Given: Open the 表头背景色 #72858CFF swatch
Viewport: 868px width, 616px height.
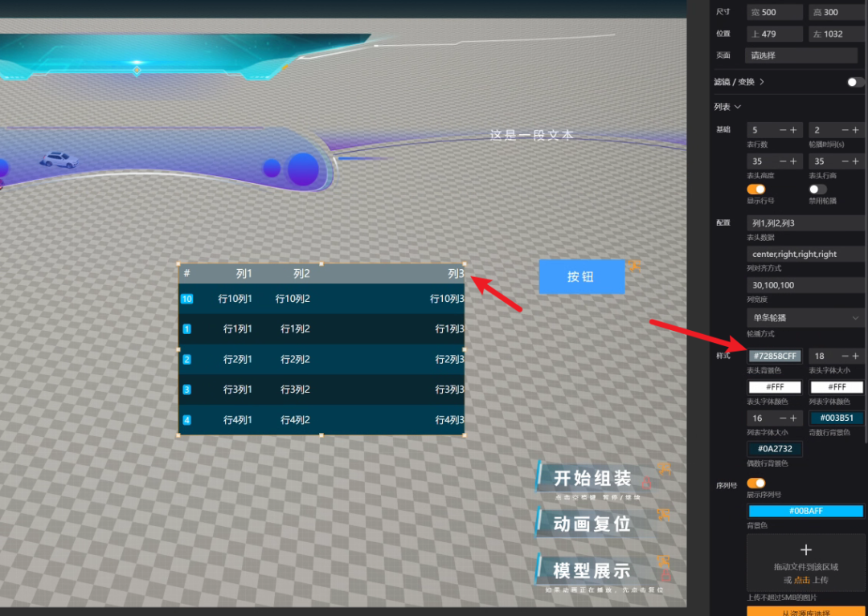Looking at the screenshot, I should pos(775,356).
